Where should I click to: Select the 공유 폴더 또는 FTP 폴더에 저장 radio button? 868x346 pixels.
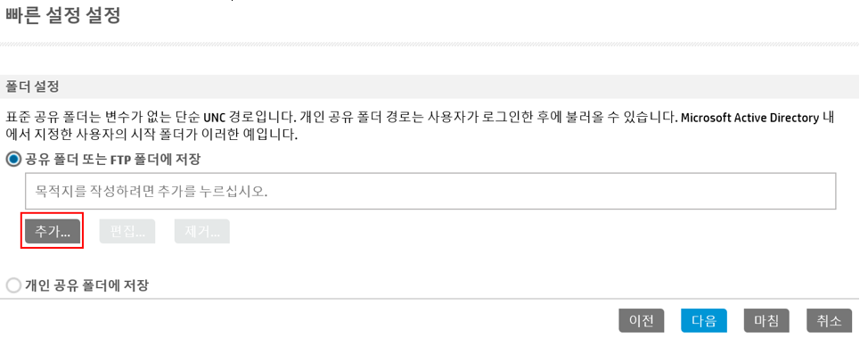pos(13,160)
